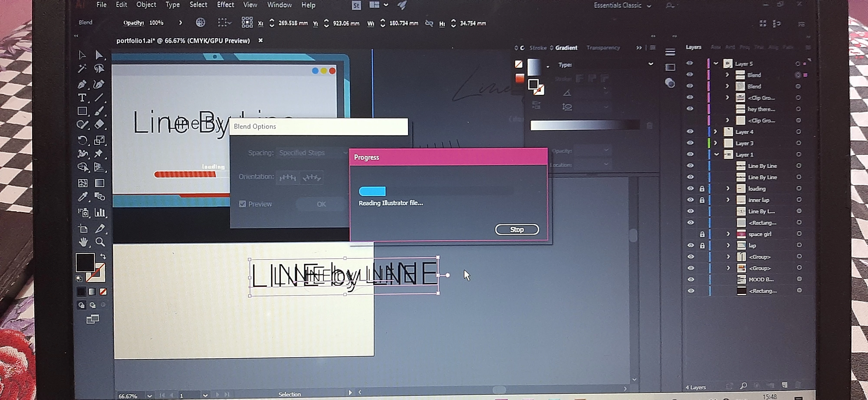
Task: Expand Layer 3 in Layers panel
Action: (x=715, y=143)
